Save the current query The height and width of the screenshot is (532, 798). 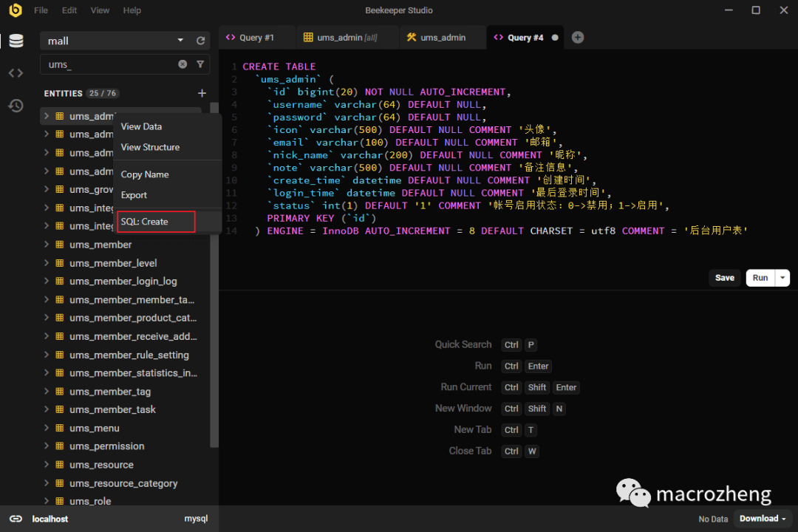coord(725,278)
